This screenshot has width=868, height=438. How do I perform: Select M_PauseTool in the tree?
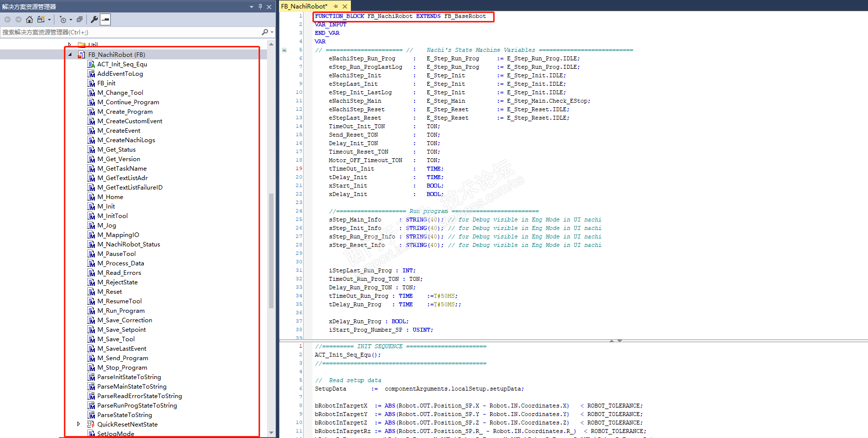pos(116,254)
